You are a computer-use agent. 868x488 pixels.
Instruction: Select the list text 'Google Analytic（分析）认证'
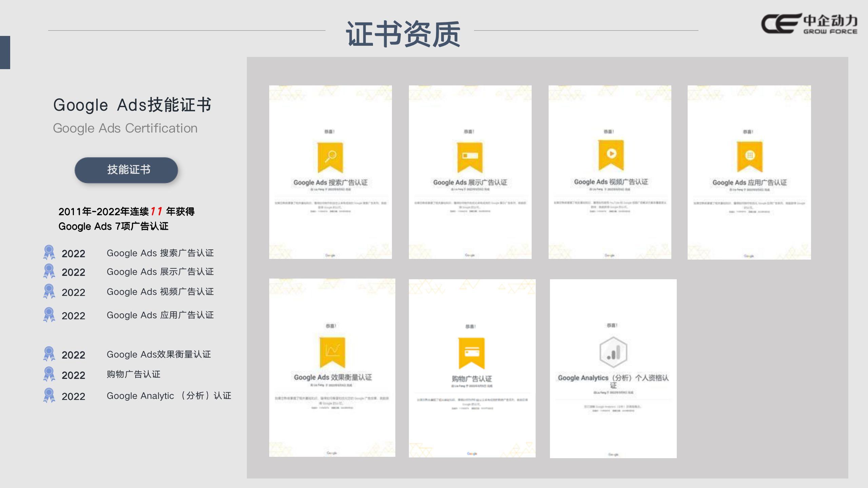(x=169, y=396)
